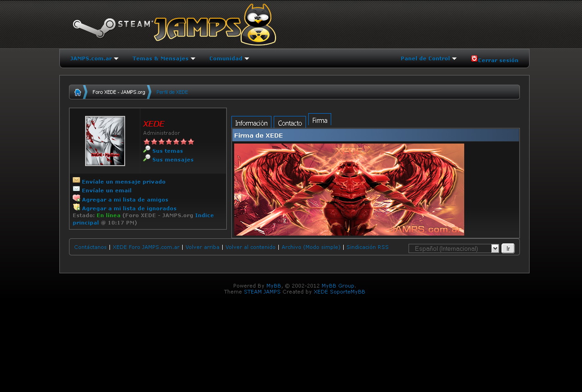Expand the Comunidad menu
The image size is (582, 392).
point(229,59)
